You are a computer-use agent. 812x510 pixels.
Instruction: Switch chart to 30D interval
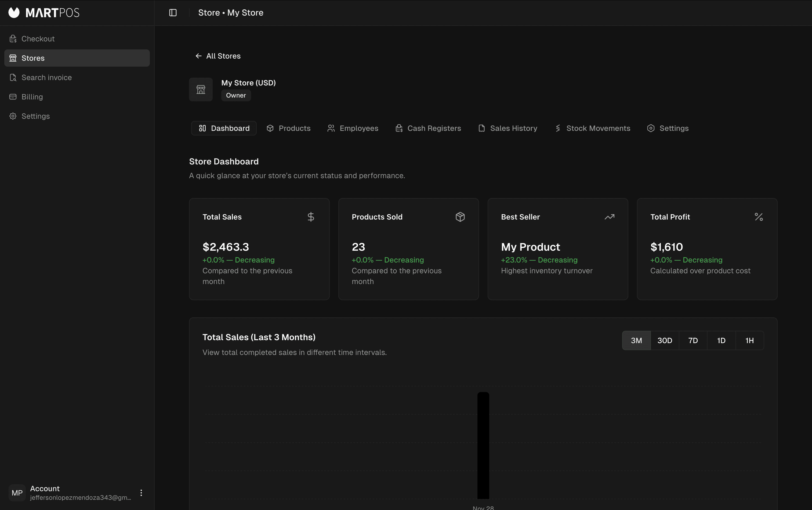coord(664,341)
